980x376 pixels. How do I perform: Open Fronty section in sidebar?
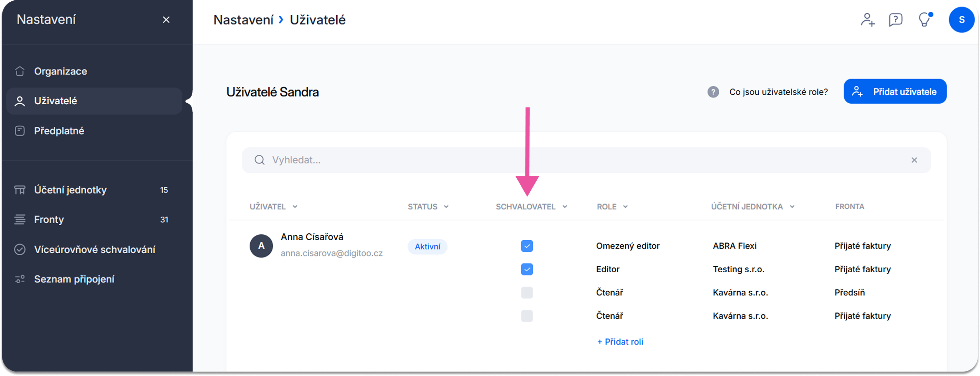[x=49, y=219]
